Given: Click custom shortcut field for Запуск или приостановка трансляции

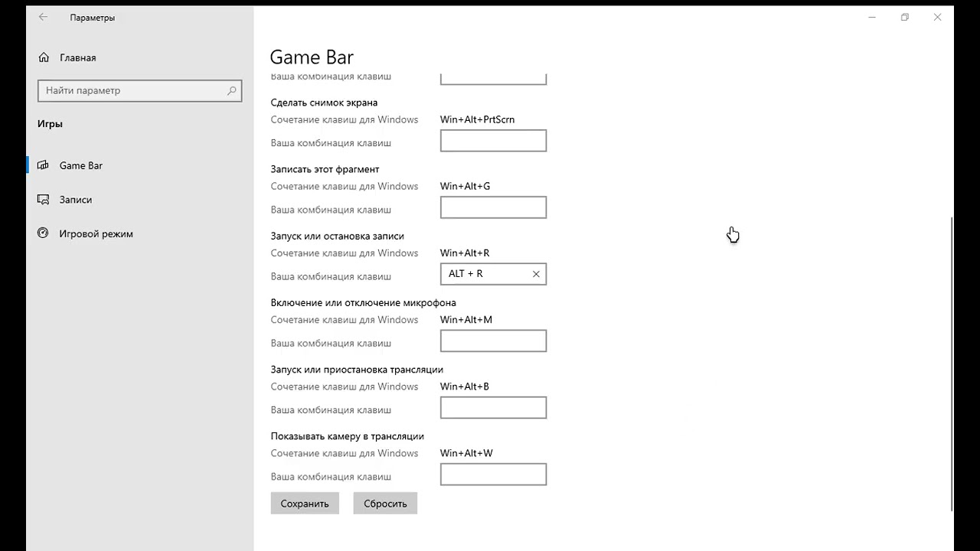Looking at the screenshot, I should pyautogui.click(x=493, y=407).
